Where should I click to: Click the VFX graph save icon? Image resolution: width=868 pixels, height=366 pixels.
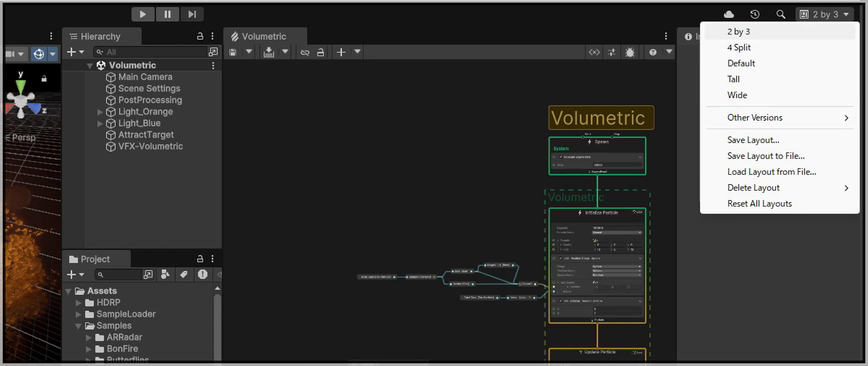coord(233,52)
